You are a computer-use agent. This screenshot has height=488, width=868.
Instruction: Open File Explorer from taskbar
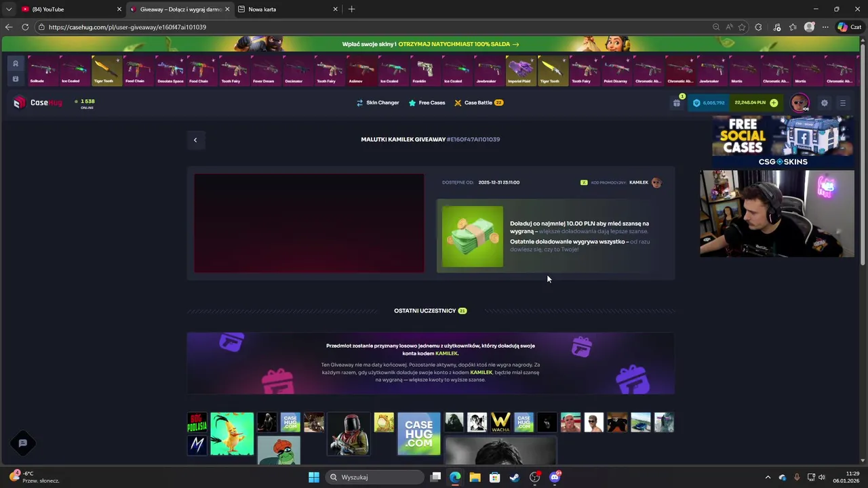[x=475, y=477]
